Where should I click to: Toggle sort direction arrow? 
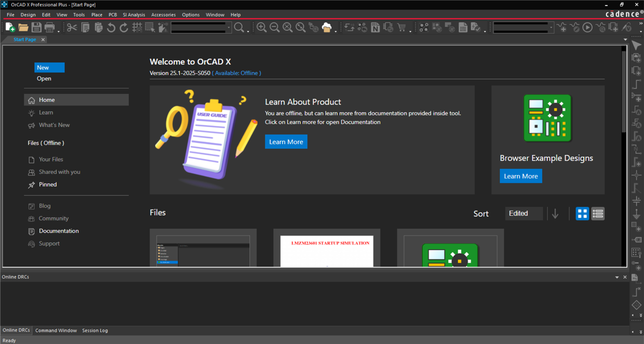[x=555, y=214]
